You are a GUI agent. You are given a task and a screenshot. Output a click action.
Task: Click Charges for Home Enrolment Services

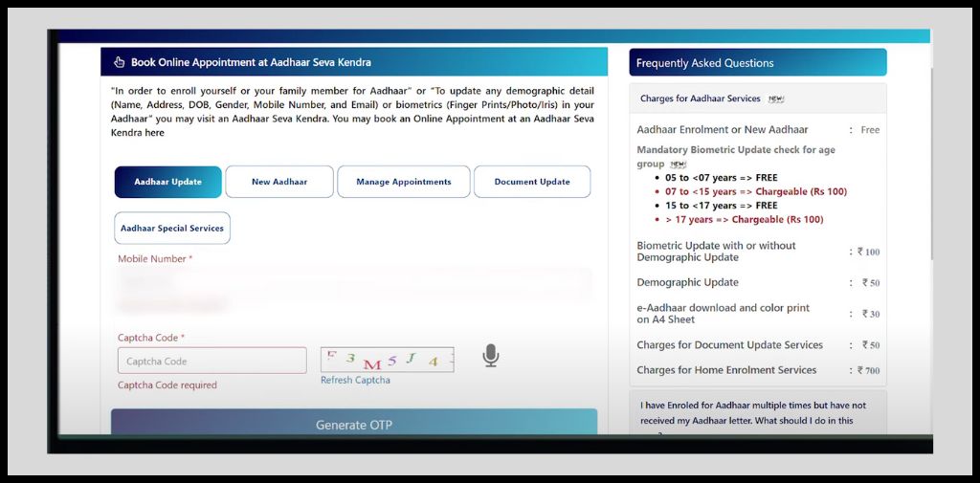tap(726, 370)
